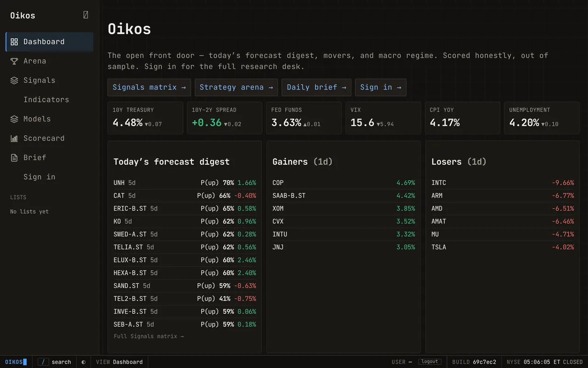Image resolution: width=588 pixels, height=368 pixels.
Task: Click the BUILD 69c7ec2 label
Action: [474, 362]
